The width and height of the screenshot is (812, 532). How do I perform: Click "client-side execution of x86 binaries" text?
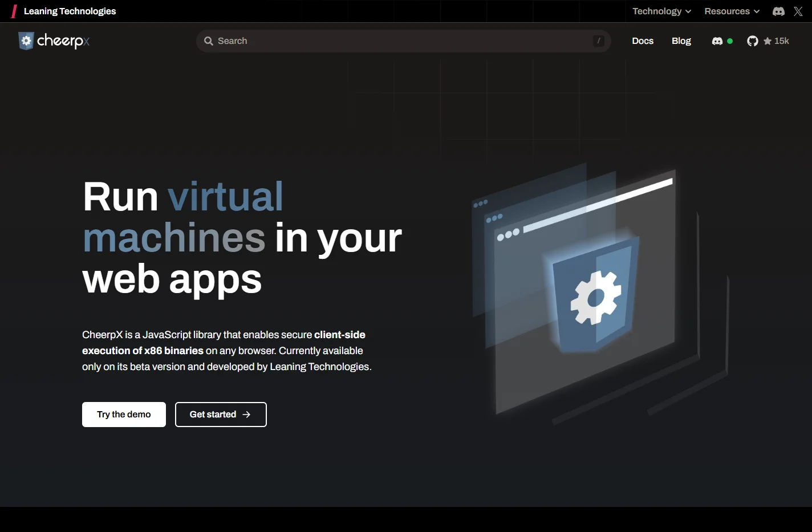coord(224,343)
